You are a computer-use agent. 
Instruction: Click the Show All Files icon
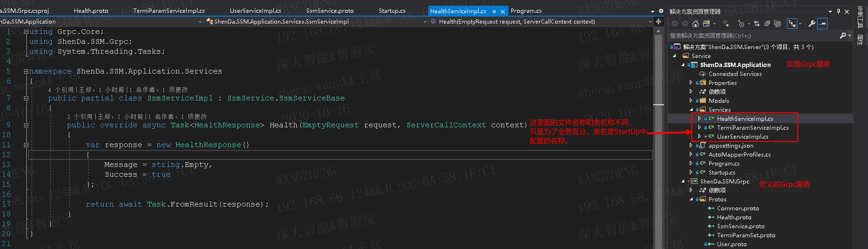pyautogui.click(x=778, y=24)
